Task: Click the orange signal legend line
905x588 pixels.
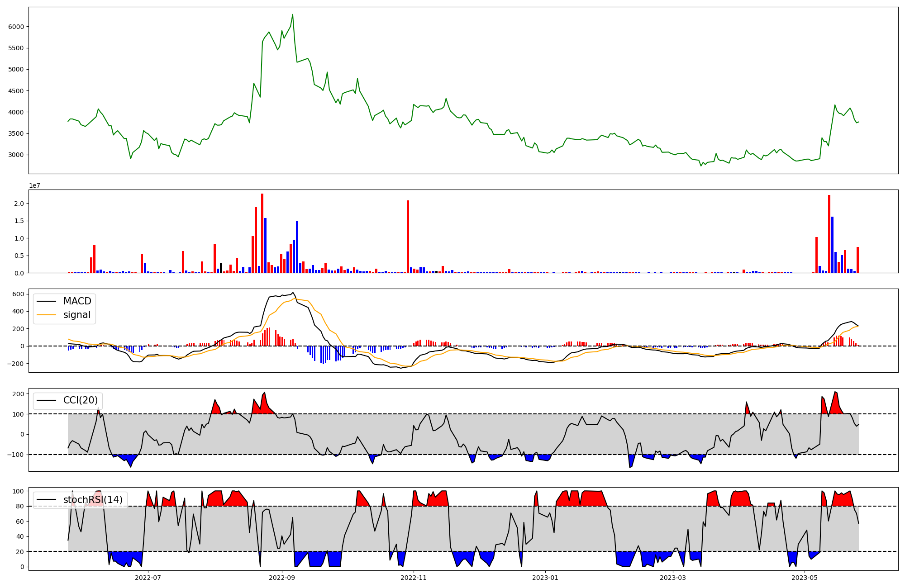Action: pos(46,315)
